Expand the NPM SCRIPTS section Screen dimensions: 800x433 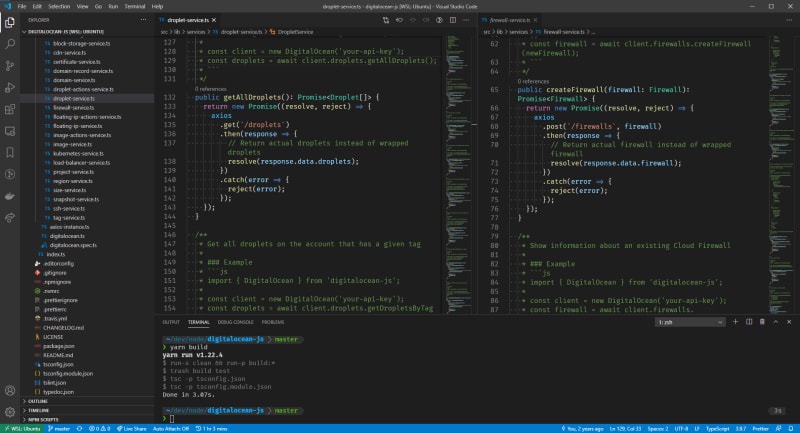click(43, 420)
